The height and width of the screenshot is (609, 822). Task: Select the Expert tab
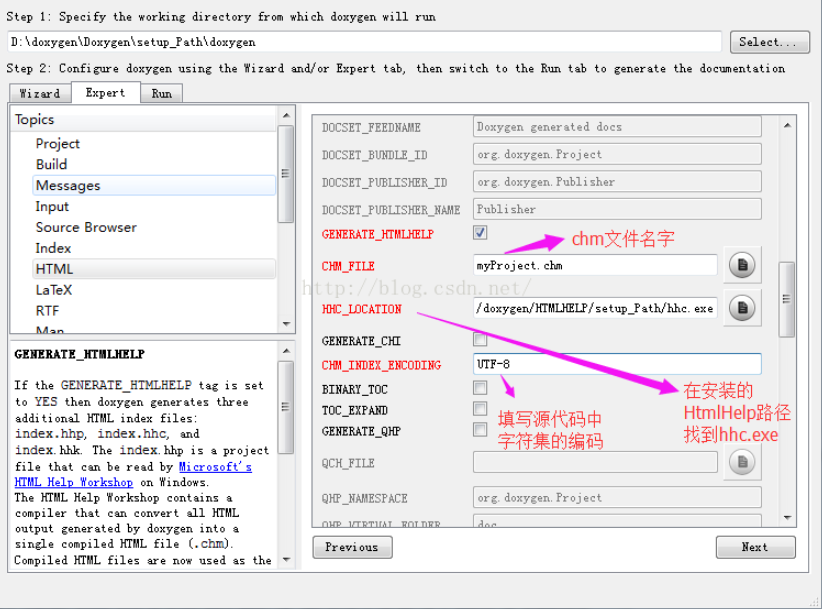(x=105, y=92)
